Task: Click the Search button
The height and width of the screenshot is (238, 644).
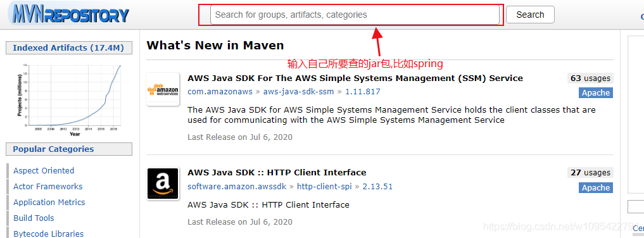Action: [530, 15]
